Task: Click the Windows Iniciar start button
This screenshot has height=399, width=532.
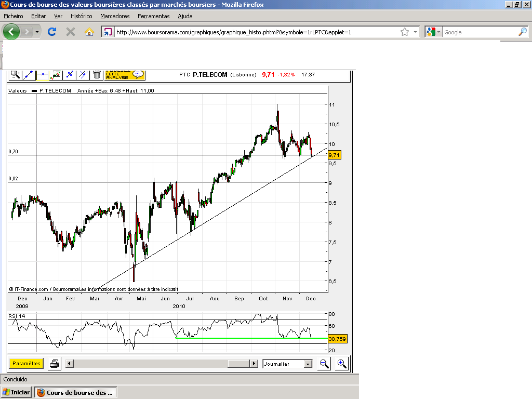Action: 16,393
